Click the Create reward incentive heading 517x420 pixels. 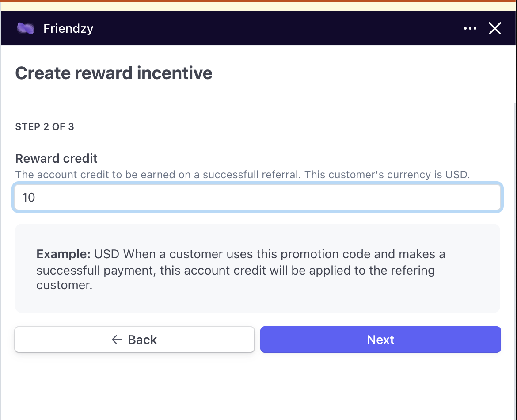click(x=114, y=73)
